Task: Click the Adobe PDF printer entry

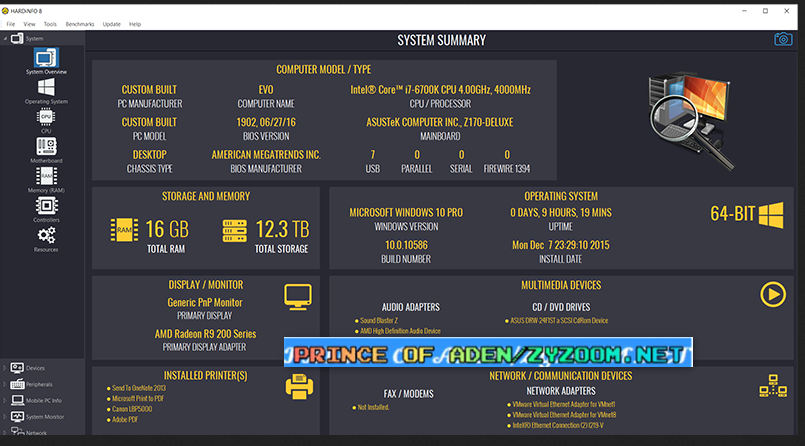Action: coord(125,419)
